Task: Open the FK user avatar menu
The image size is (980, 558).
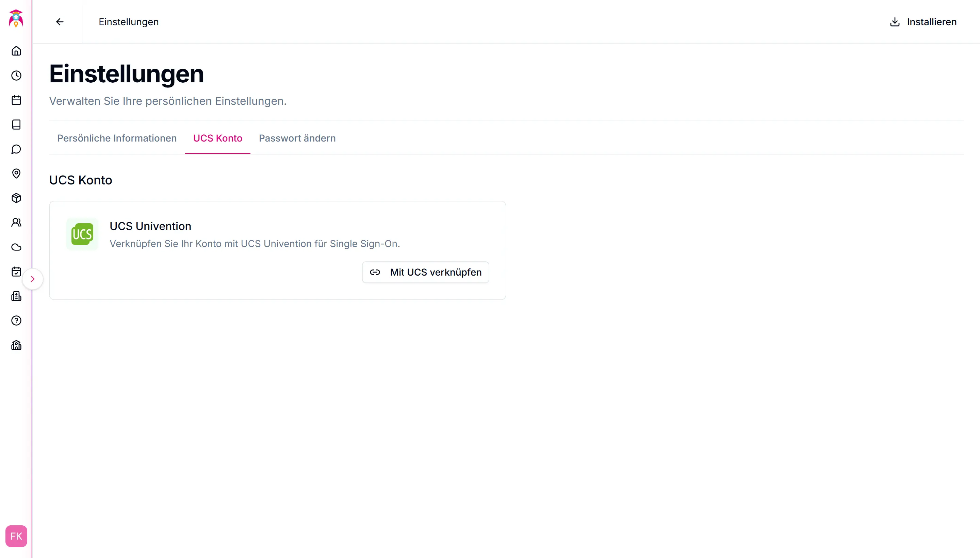Action: [16, 536]
